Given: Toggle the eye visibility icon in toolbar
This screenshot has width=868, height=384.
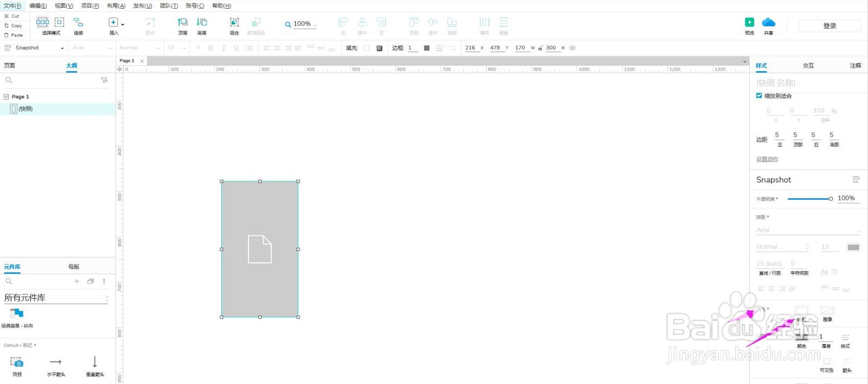Looking at the screenshot, I should pyautogui.click(x=572, y=48).
